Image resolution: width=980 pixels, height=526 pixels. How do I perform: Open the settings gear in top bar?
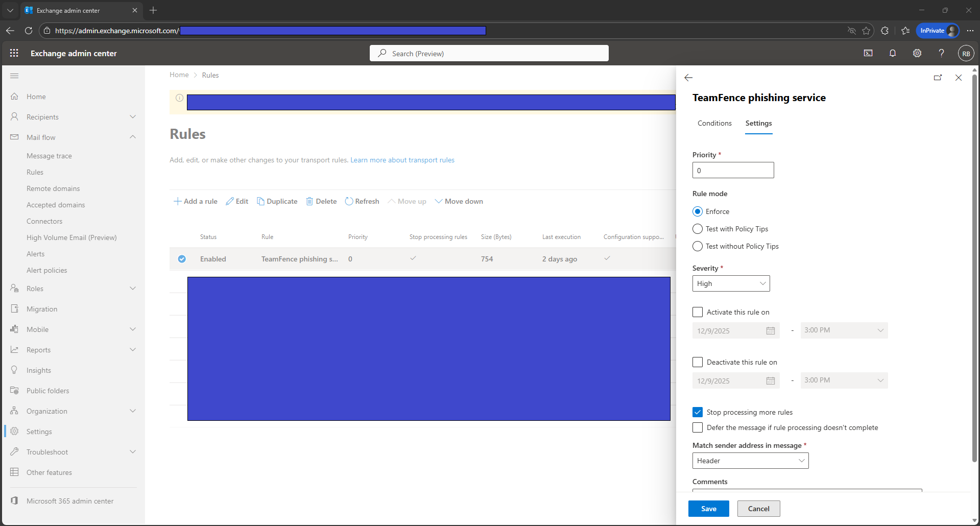(x=917, y=53)
